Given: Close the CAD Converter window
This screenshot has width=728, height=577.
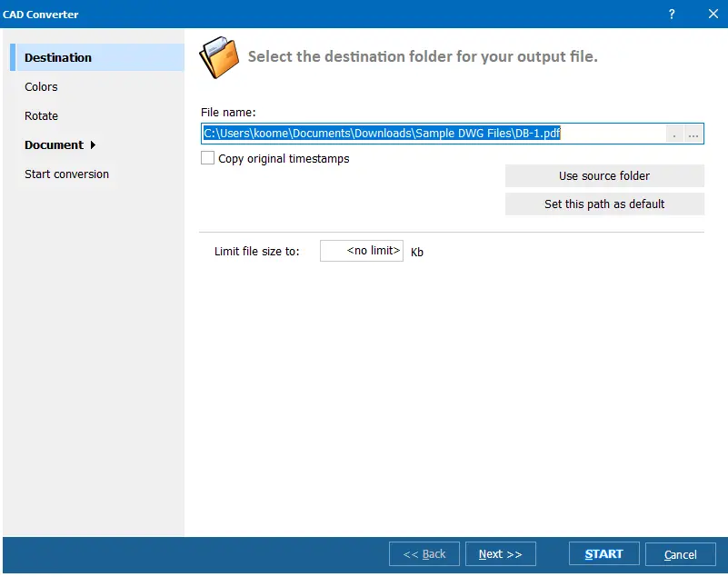Looking at the screenshot, I should coord(713,14).
